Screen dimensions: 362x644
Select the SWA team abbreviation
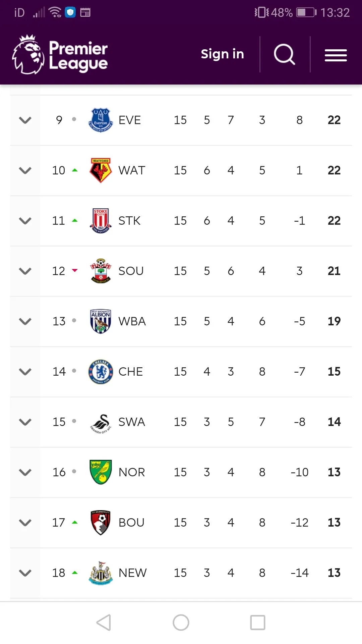(x=132, y=422)
